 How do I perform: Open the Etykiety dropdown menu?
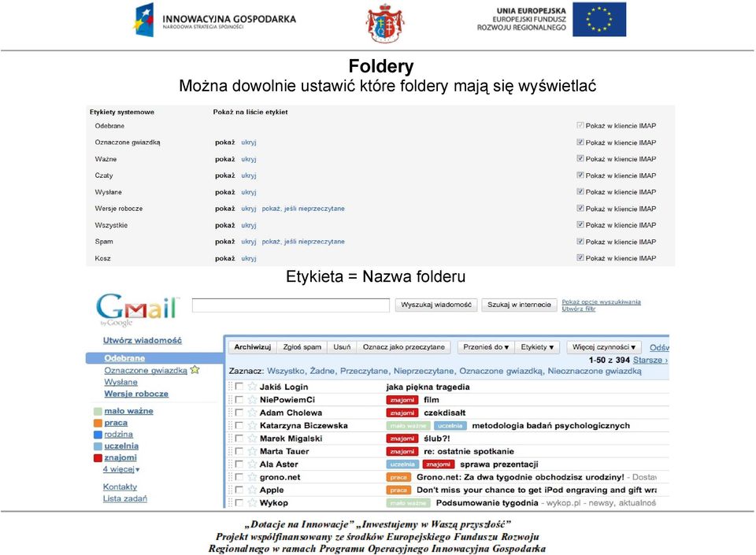coord(537,347)
